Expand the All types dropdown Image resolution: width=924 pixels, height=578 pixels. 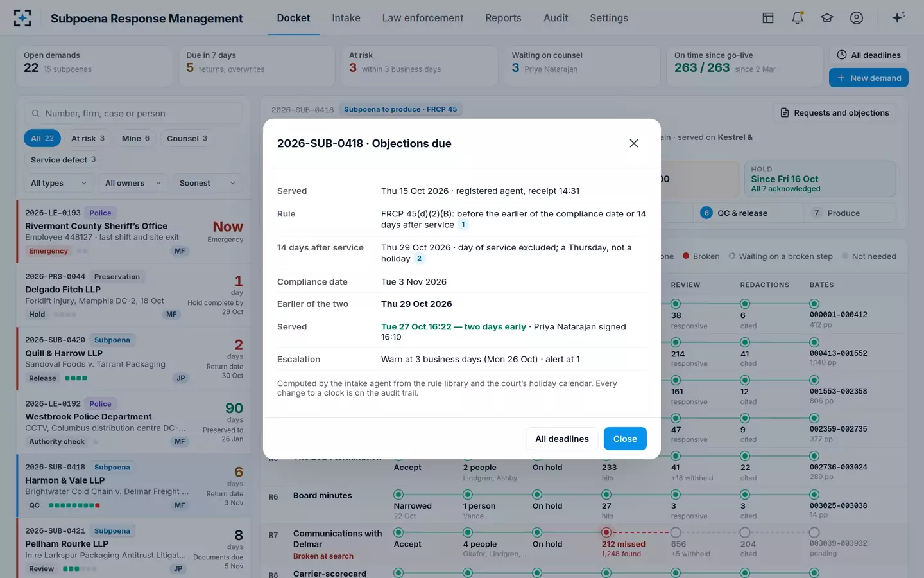[58, 183]
